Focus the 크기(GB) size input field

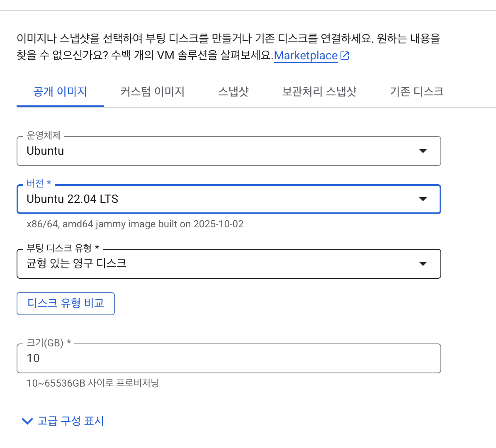pos(228,358)
